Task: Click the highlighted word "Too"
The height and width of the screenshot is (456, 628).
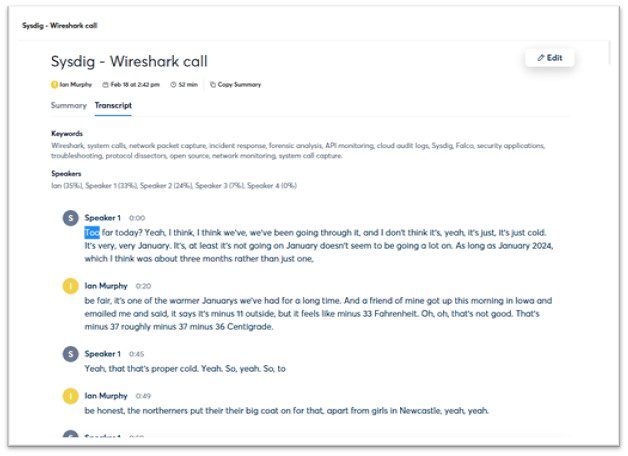Action: (x=92, y=233)
